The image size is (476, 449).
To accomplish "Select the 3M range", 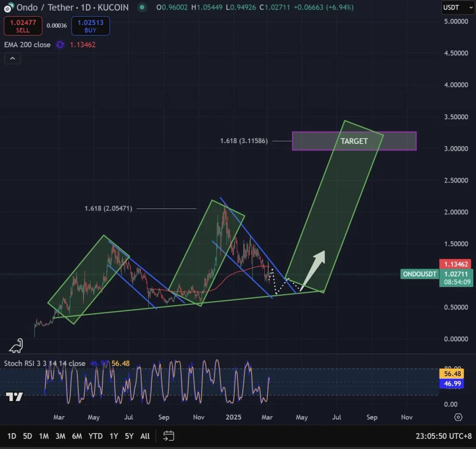I will [x=60, y=436].
